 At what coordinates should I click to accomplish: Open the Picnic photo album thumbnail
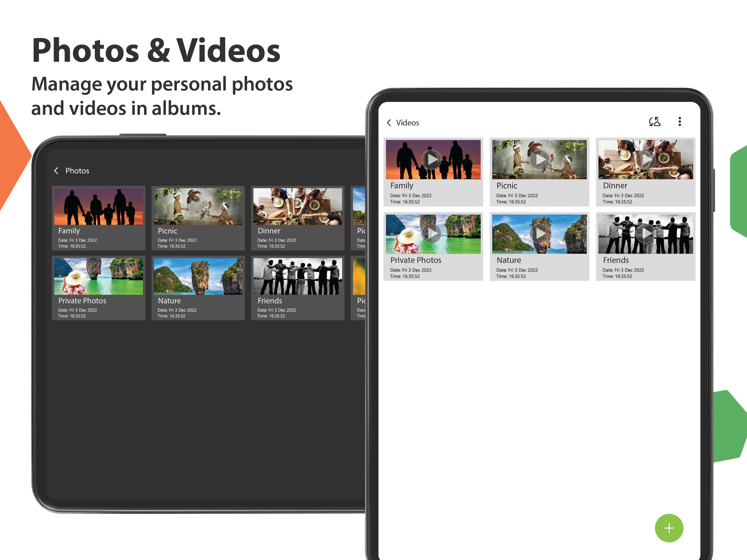(x=198, y=207)
